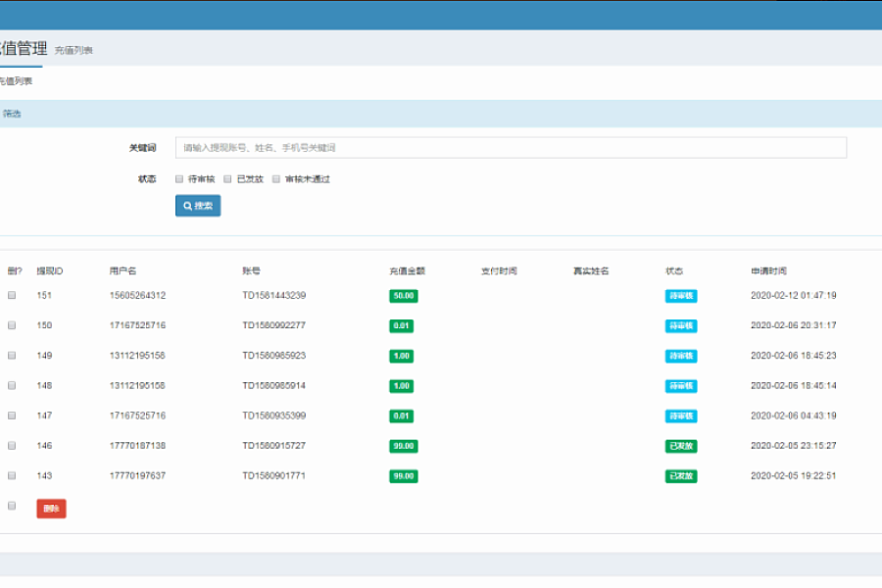Select the checkbox for row ID 146
This screenshot has height=588, width=882.
[x=12, y=445]
